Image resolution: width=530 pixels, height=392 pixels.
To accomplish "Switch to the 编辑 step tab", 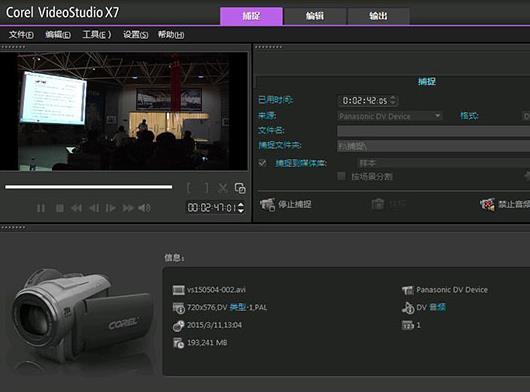I will (x=315, y=16).
